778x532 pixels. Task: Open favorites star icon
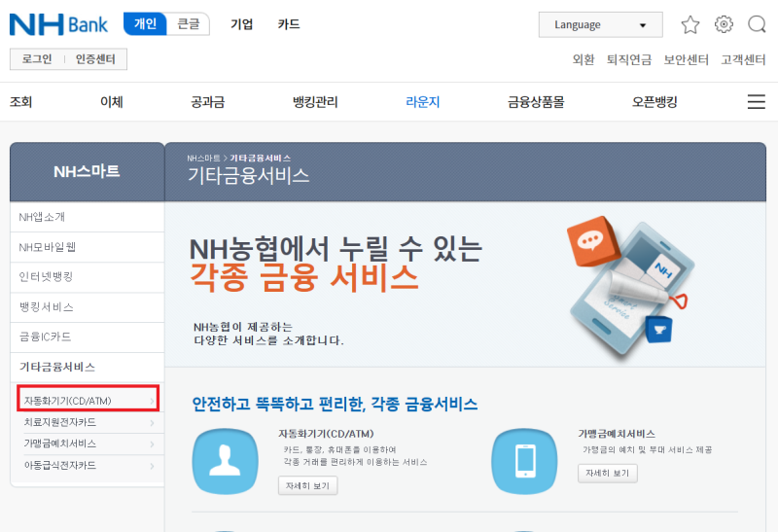click(x=690, y=24)
